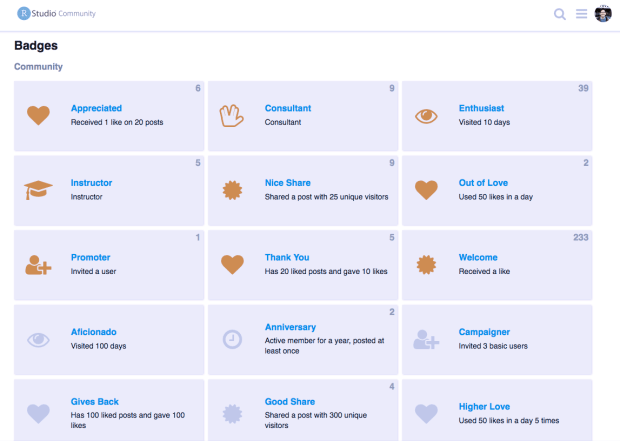Click the Anniversary clock icon
This screenshot has width=620, height=441.
(232, 339)
